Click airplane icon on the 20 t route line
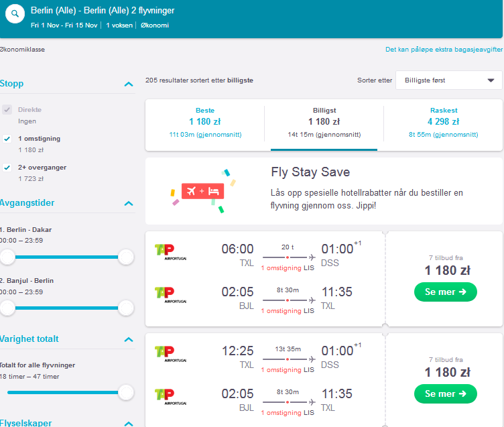Image resolution: width=504 pixels, height=427 pixels. 312,257
